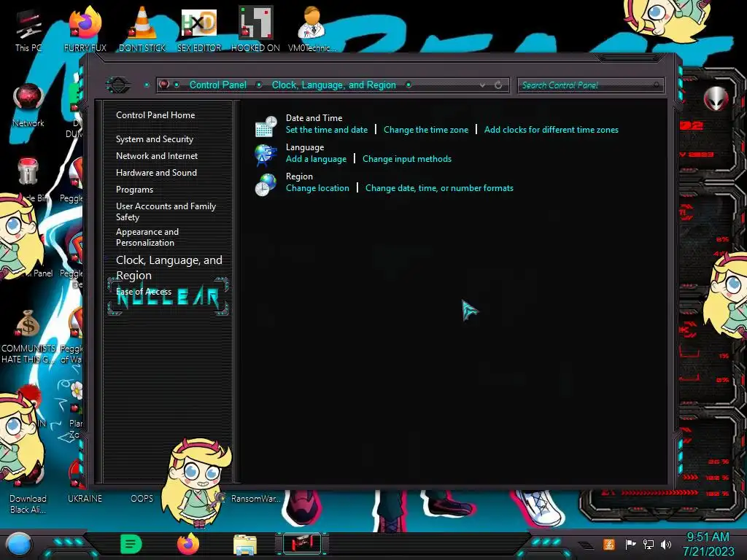
Task: Open Ease of Access category
Action: (144, 292)
